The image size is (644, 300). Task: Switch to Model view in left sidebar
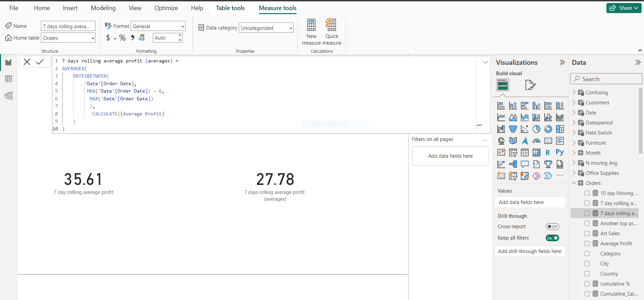click(x=9, y=96)
